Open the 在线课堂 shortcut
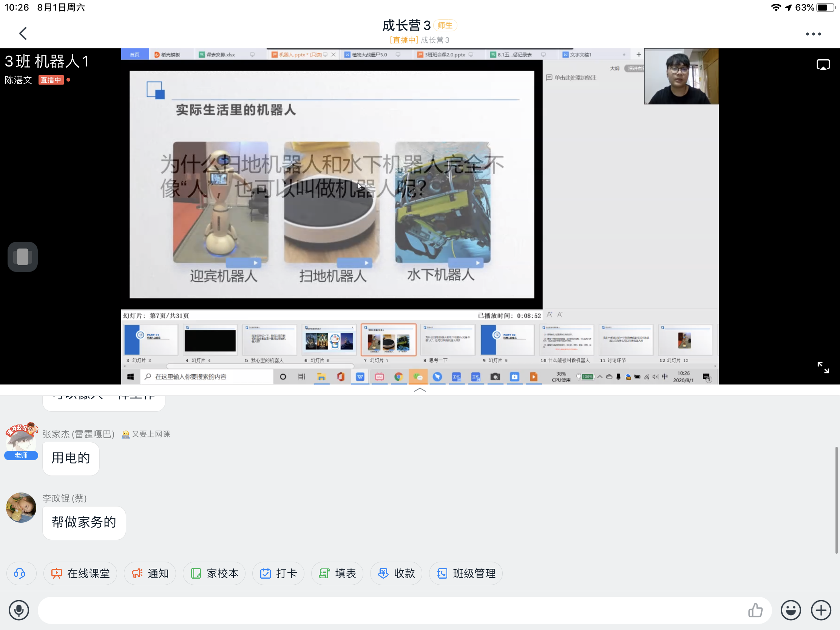The image size is (840, 630). [x=80, y=573]
